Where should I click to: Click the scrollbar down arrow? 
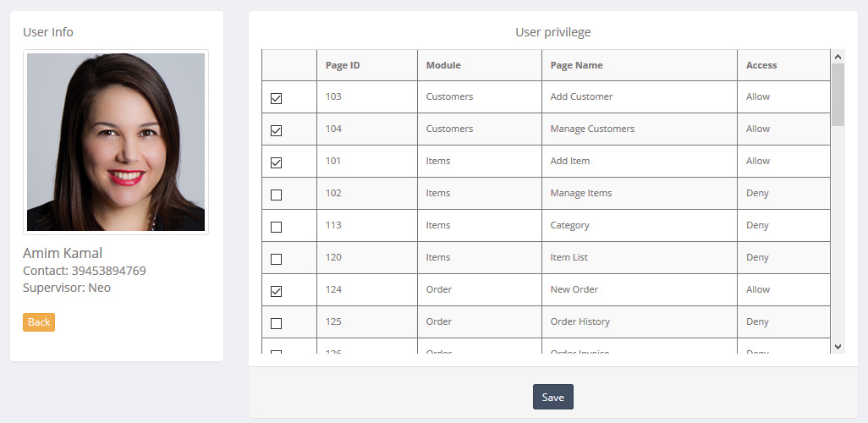click(838, 345)
